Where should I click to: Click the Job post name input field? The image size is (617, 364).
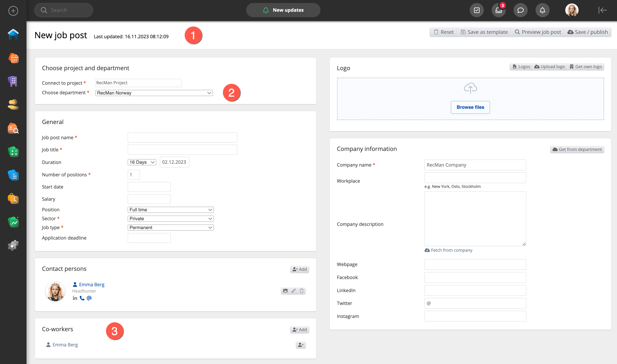(x=182, y=138)
